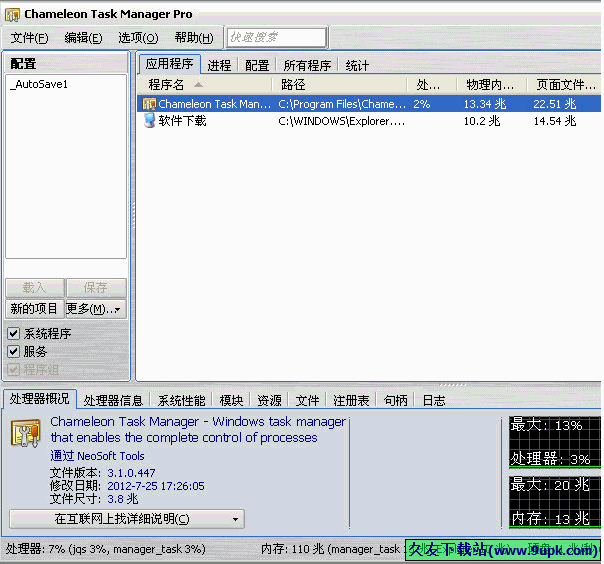The width and height of the screenshot is (604, 564).
Task: Select the 处理器信息 bottom tab
Action: pos(113,401)
